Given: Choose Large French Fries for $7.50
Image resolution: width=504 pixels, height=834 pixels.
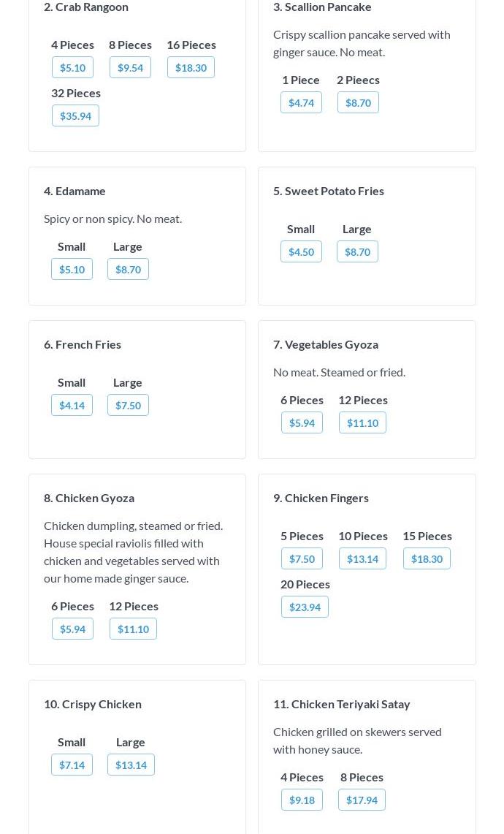Looking at the screenshot, I should pos(128,405).
